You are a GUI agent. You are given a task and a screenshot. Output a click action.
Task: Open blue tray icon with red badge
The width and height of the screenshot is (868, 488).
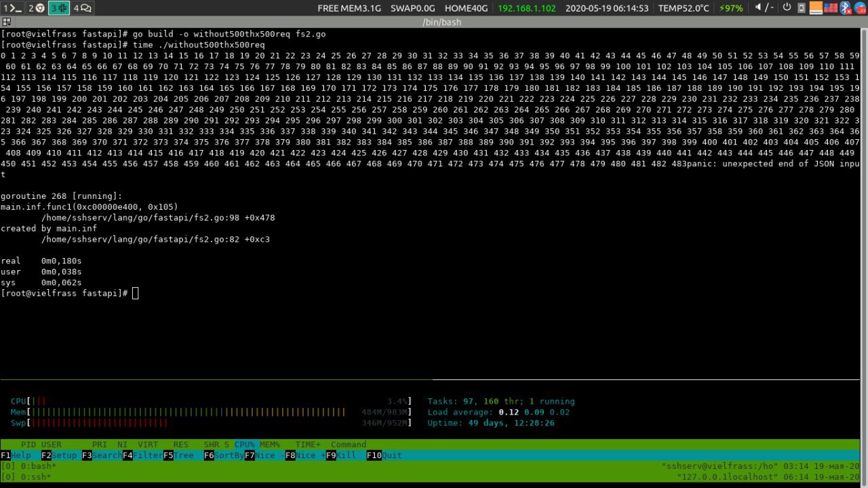tap(860, 8)
